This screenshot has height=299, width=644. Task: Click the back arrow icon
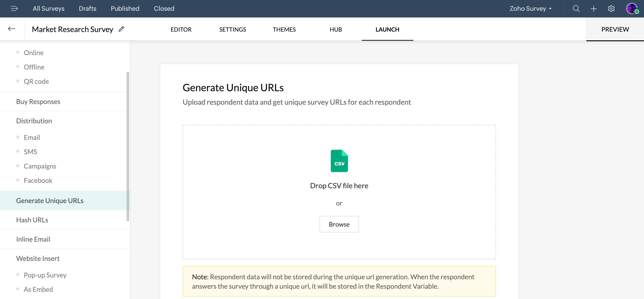point(11,29)
